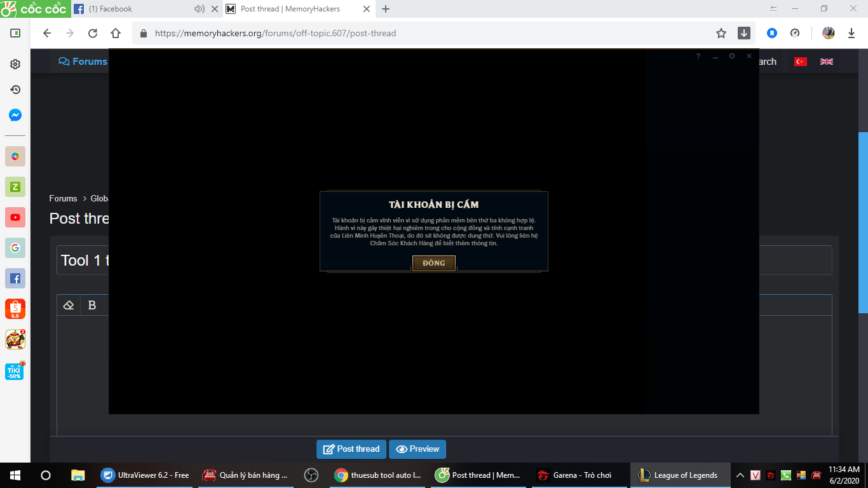Switch to Garena taskbar window
Viewport: 868px width, 488px height.
pyautogui.click(x=579, y=475)
